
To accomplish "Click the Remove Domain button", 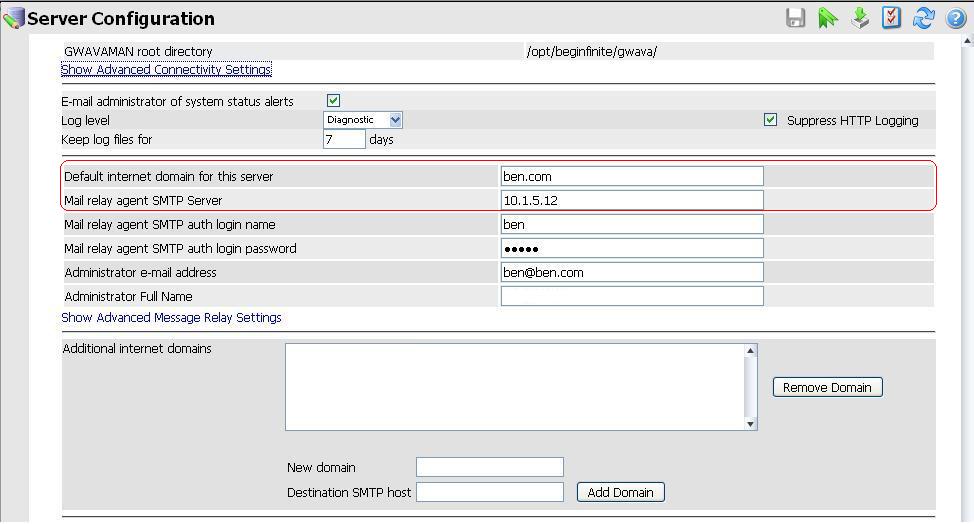I will click(827, 387).
